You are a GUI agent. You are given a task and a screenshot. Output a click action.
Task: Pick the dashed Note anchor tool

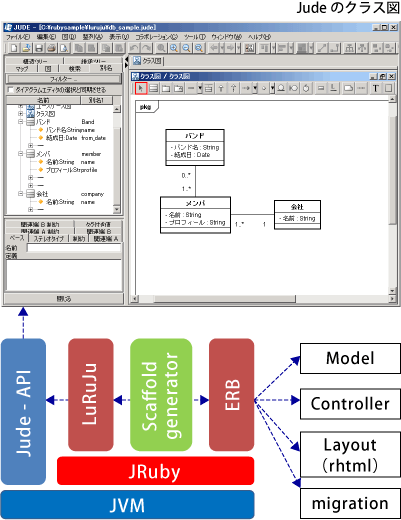(x=361, y=88)
